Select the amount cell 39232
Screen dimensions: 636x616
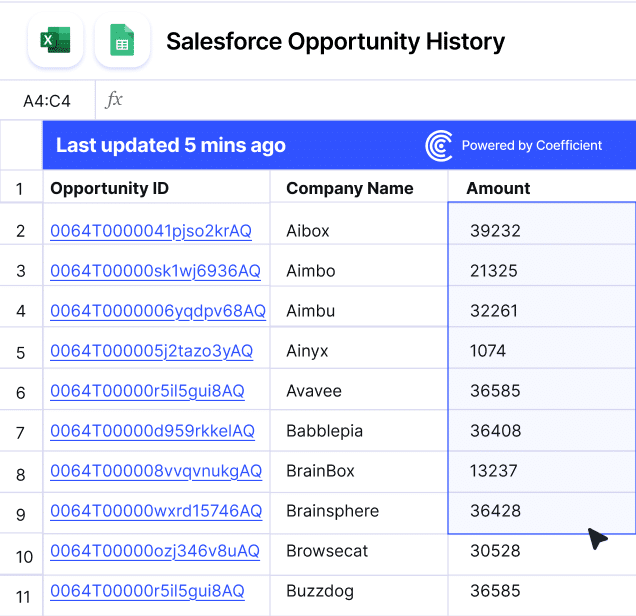(x=542, y=224)
